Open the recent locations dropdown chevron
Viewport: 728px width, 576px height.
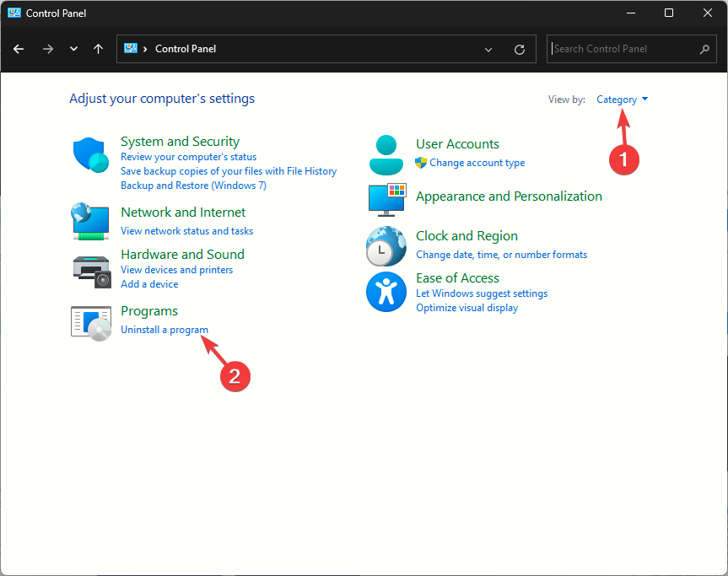tap(73, 49)
